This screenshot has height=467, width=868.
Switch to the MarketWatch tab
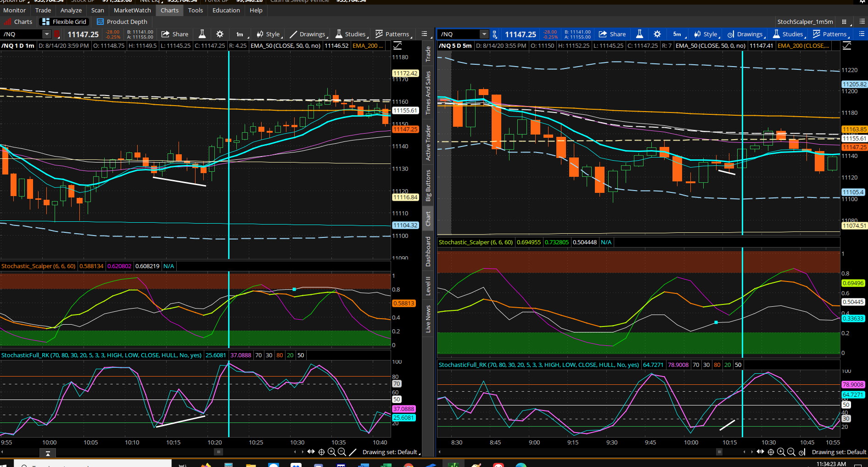[x=132, y=10]
